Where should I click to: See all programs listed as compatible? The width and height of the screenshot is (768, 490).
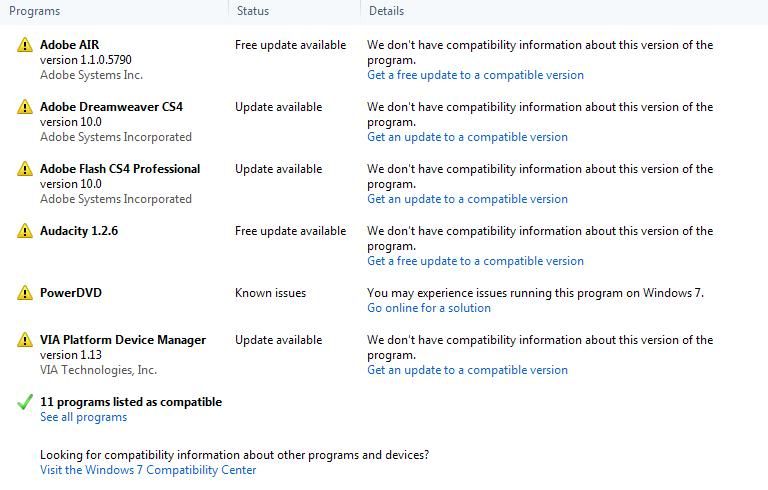pos(83,417)
